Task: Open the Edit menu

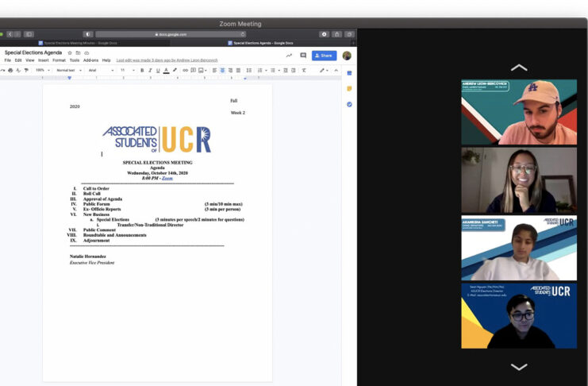Action: click(x=18, y=60)
